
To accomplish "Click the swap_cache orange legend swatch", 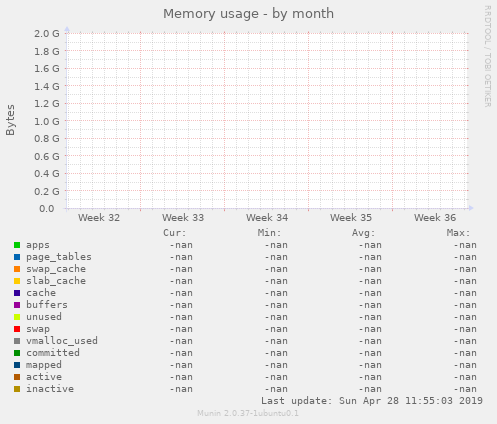I will point(17,269).
